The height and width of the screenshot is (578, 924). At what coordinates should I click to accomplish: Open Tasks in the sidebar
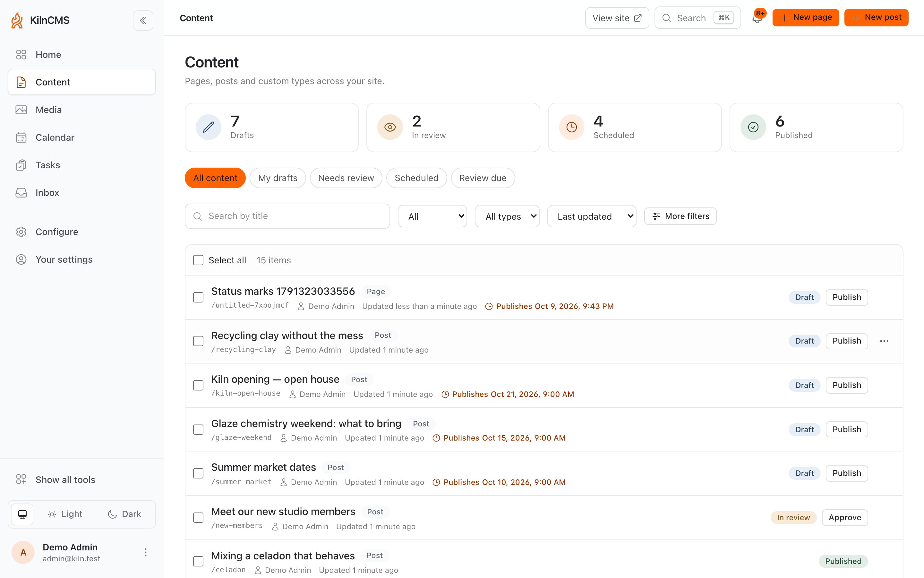pos(82,165)
